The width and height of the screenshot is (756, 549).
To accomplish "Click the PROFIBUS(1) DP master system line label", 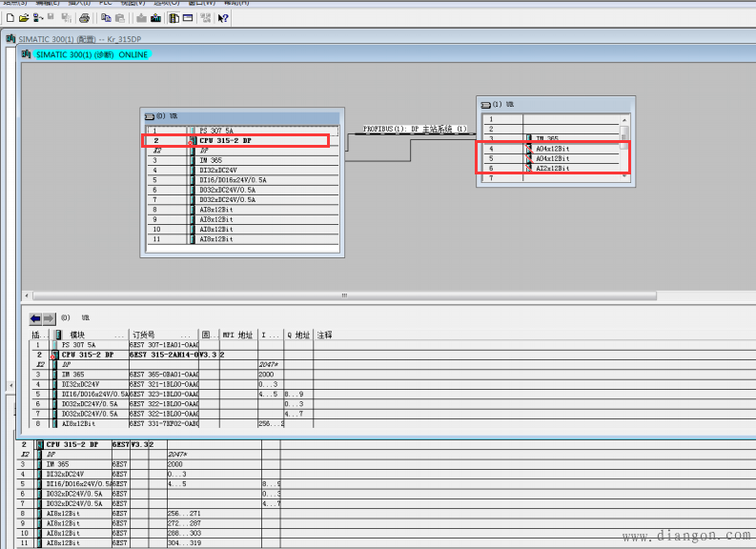I will 415,129.
